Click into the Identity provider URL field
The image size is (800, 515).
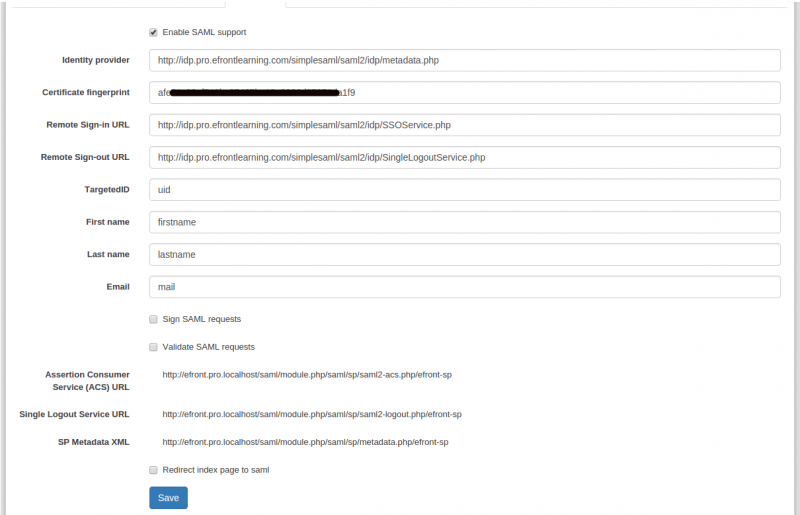[464, 60]
